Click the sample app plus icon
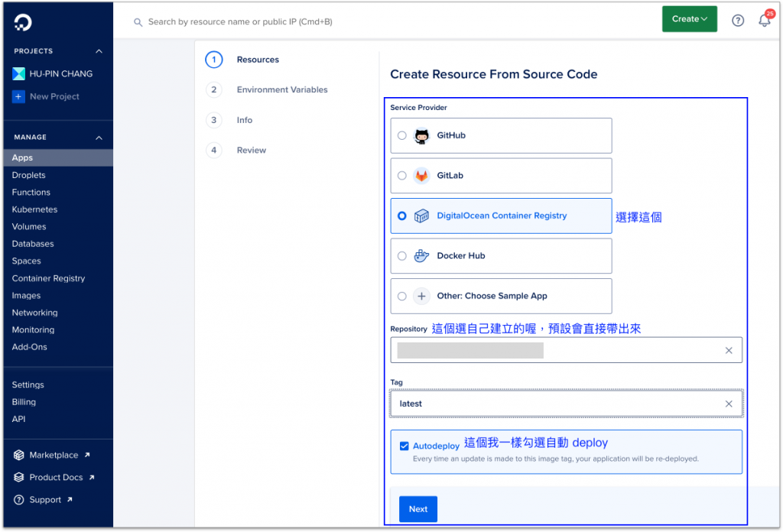 (x=421, y=296)
